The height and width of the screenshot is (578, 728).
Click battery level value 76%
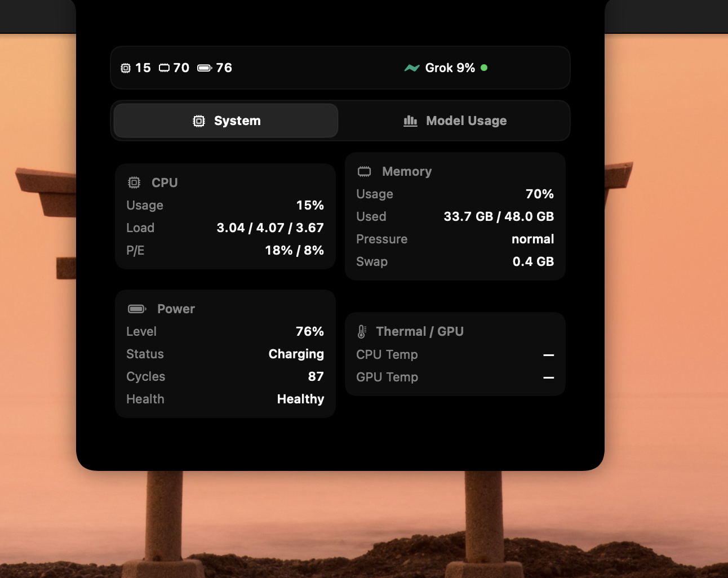point(310,331)
